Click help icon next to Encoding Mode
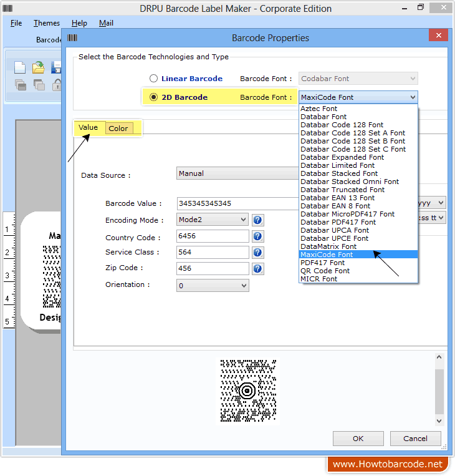The height and width of the screenshot is (476, 455). click(258, 220)
